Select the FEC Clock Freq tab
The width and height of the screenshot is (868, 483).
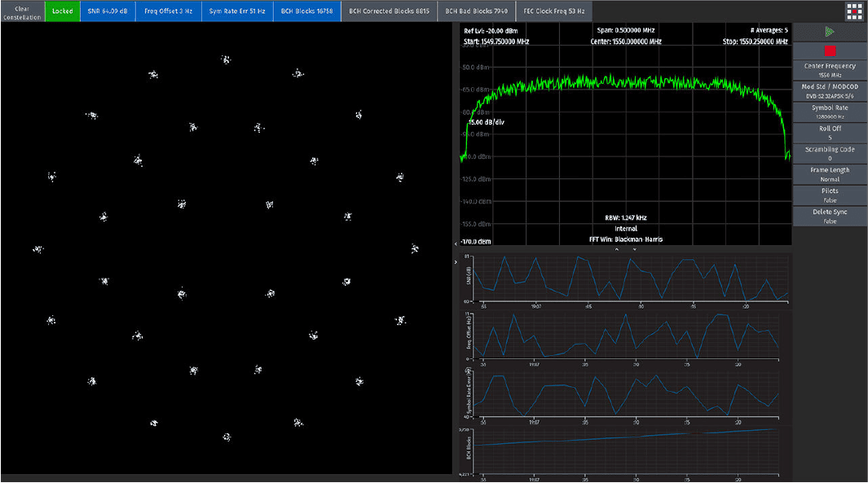[x=553, y=11]
